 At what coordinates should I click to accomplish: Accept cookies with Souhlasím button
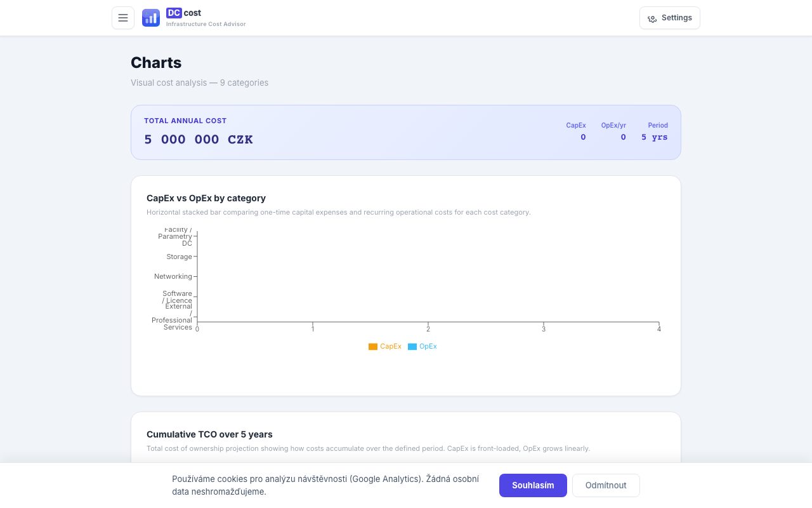(x=533, y=485)
